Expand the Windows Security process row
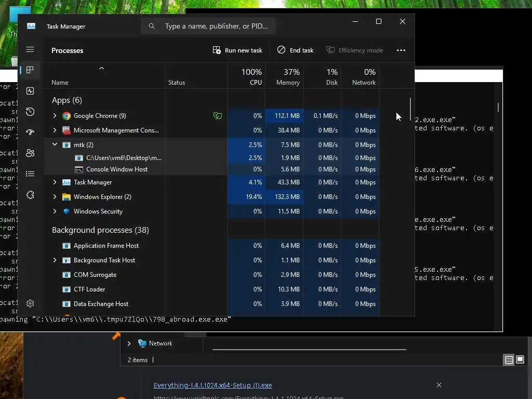This screenshot has width=532, height=399. [x=55, y=211]
